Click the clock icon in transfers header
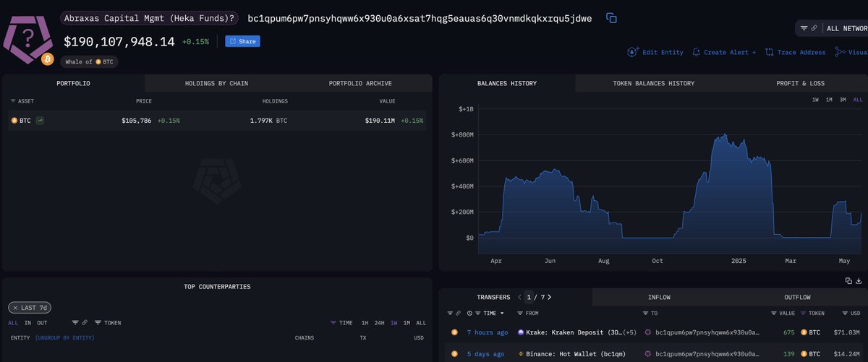 469,313
